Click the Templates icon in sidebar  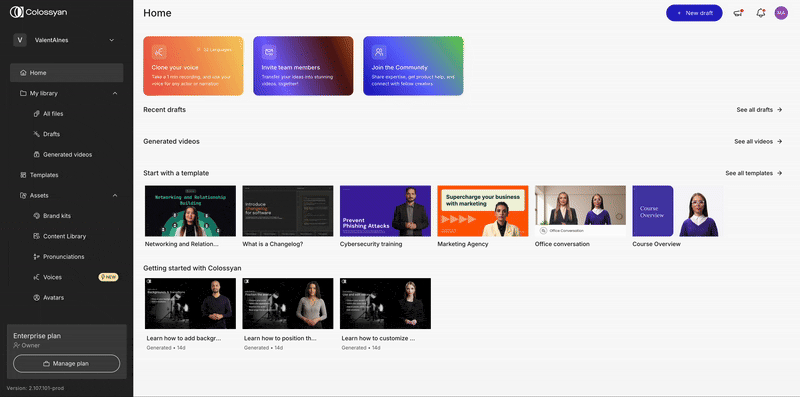23,175
